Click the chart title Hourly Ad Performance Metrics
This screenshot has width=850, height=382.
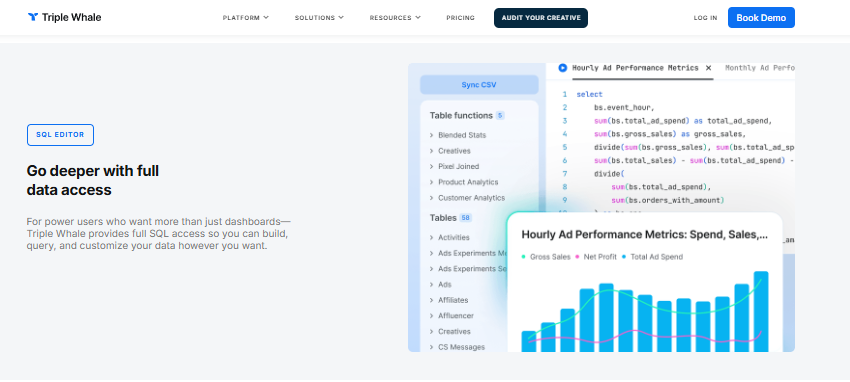[645, 235]
